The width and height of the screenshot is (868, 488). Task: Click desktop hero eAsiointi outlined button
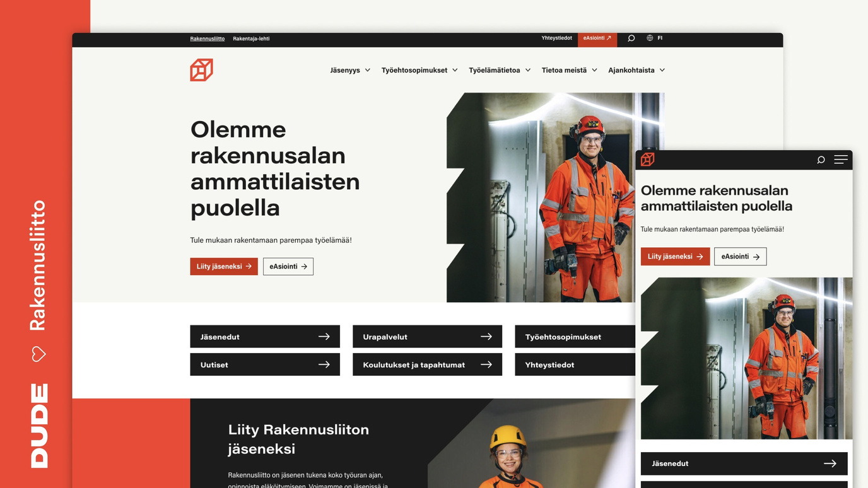click(x=288, y=267)
